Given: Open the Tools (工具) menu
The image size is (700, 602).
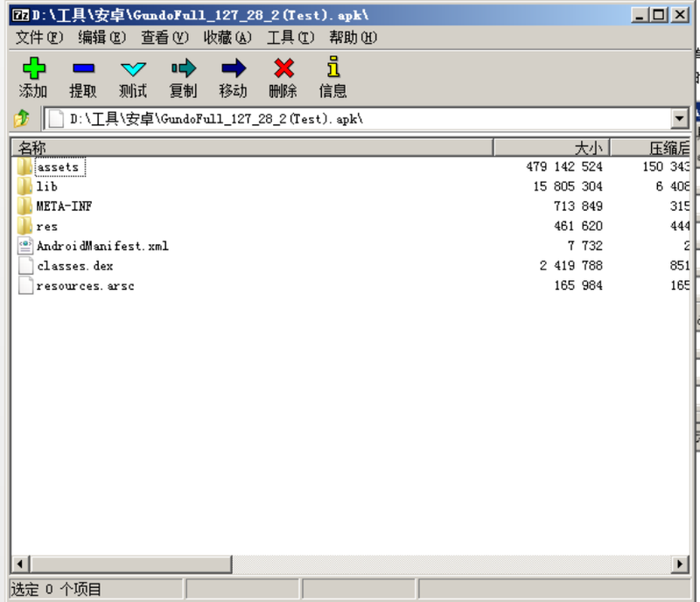Looking at the screenshot, I should (290, 37).
